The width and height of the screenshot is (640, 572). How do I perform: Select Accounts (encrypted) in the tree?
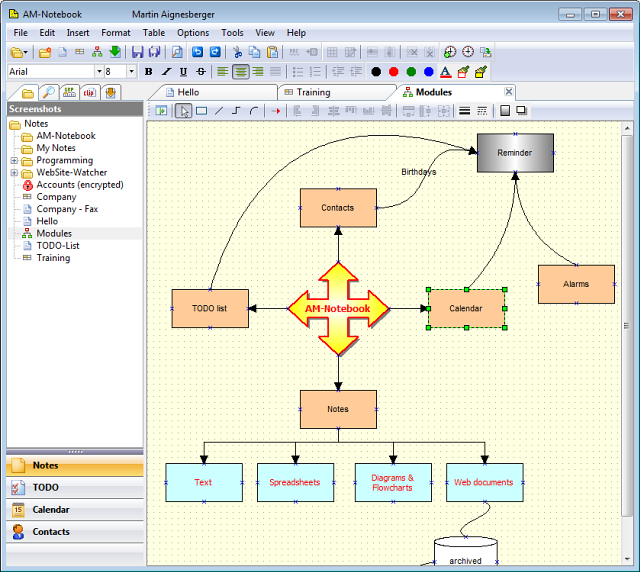pos(80,185)
